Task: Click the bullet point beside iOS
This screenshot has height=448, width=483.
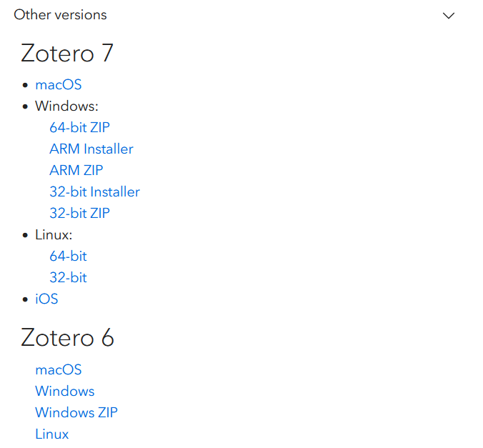Action: pyautogui.click(x=25, y=299)
